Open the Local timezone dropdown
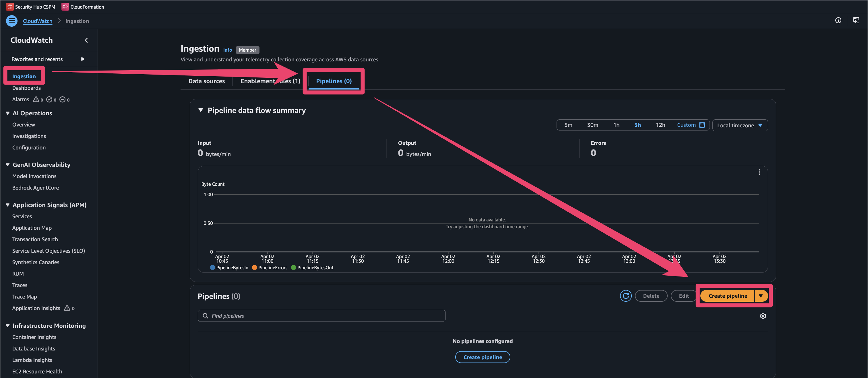The width and height of the screenshot is (868, 378). click(740, 125)
